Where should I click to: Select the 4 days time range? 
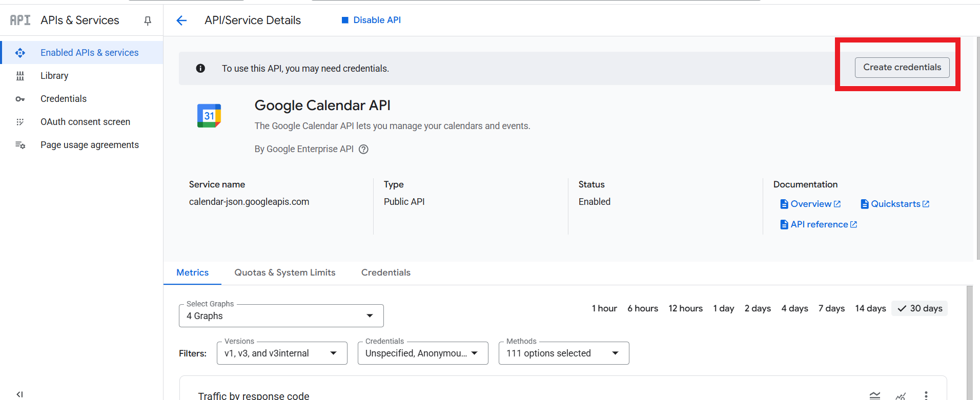click(794, 308)
